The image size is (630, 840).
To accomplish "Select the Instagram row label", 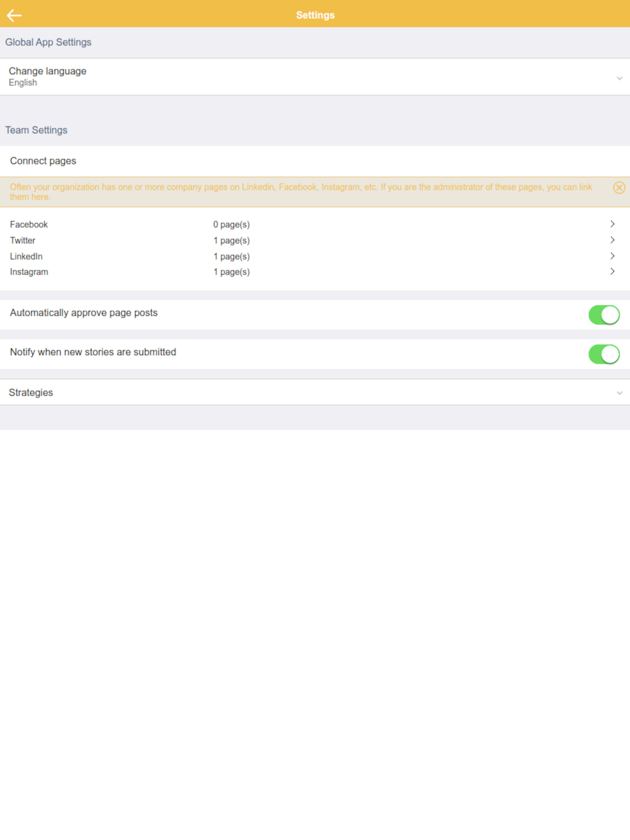I will tap(29, 272).
